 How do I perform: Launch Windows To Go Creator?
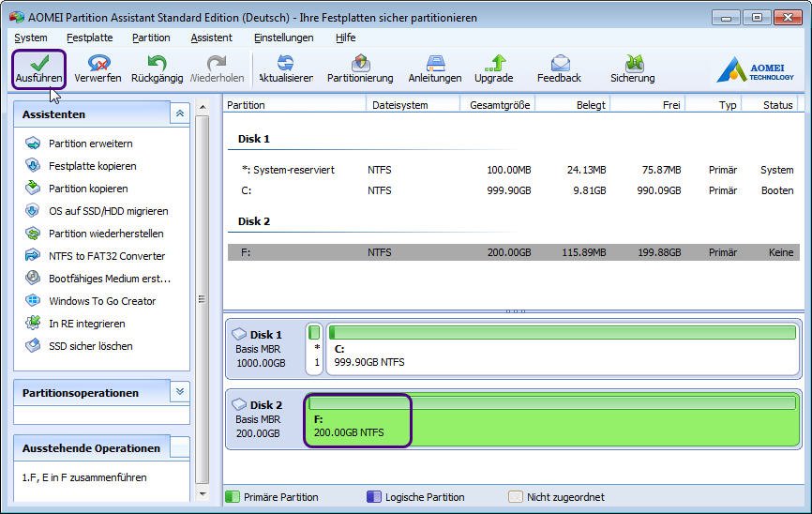102,301
